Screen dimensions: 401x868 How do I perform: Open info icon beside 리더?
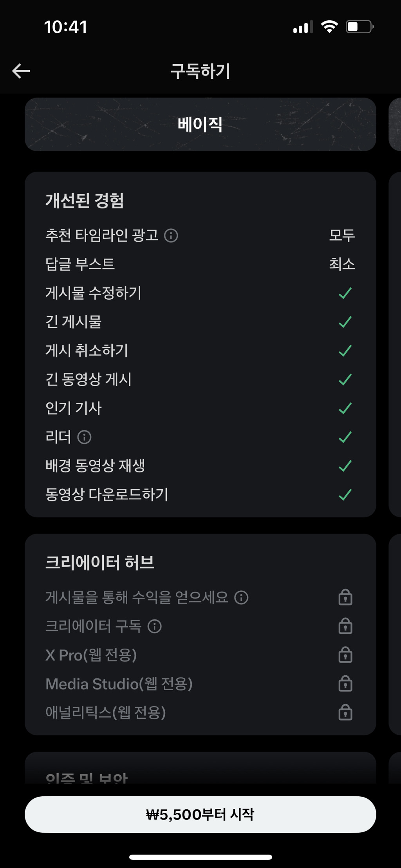point(84,437)
